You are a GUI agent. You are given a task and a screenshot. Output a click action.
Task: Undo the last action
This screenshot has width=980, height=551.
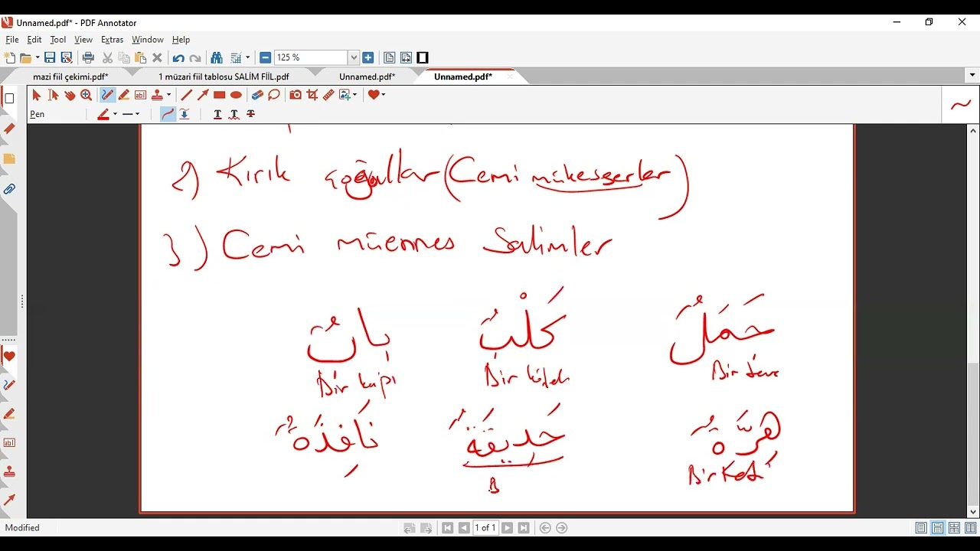pos(178,57)
